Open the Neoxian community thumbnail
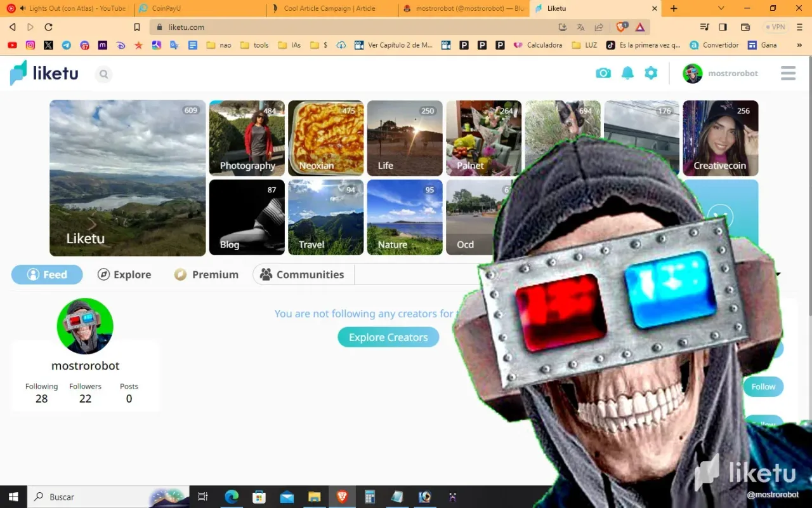Image resolution: width=812 pixels, height=508 pixels. [326, 138]
